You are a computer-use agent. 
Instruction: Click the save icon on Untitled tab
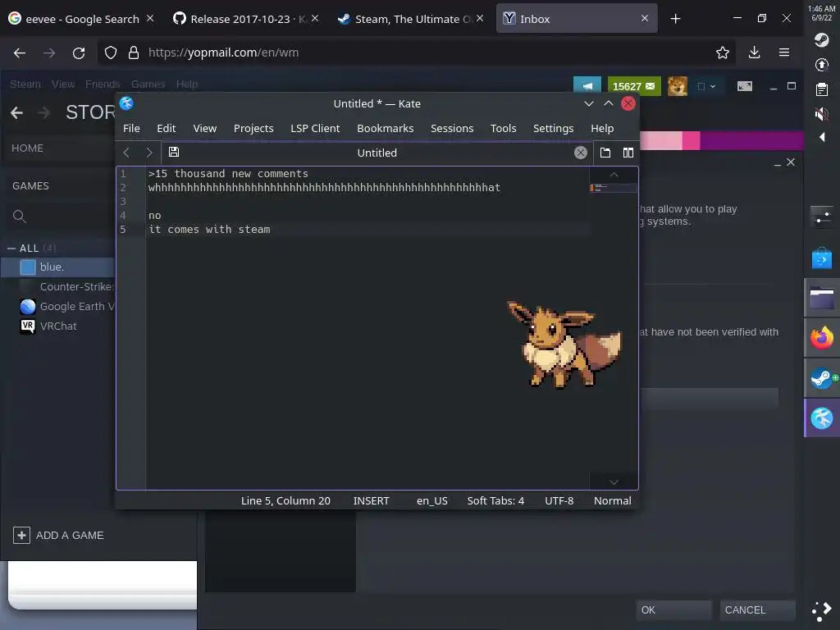(174, 152)
